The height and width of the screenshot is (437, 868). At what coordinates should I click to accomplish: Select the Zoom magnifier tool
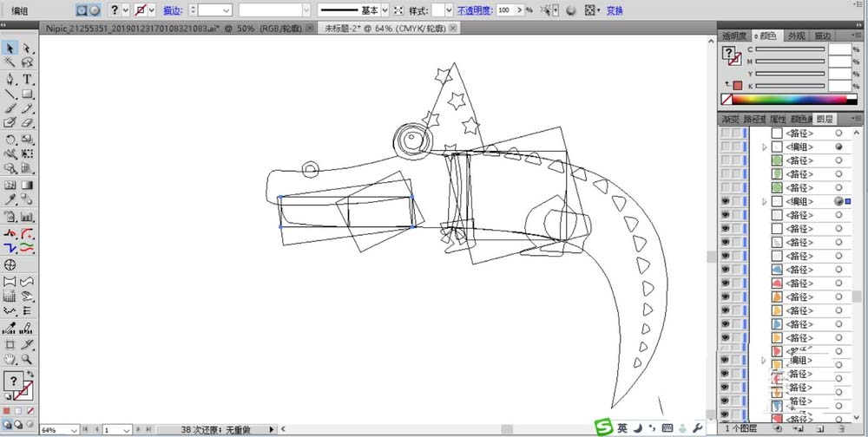click(28, 358)
